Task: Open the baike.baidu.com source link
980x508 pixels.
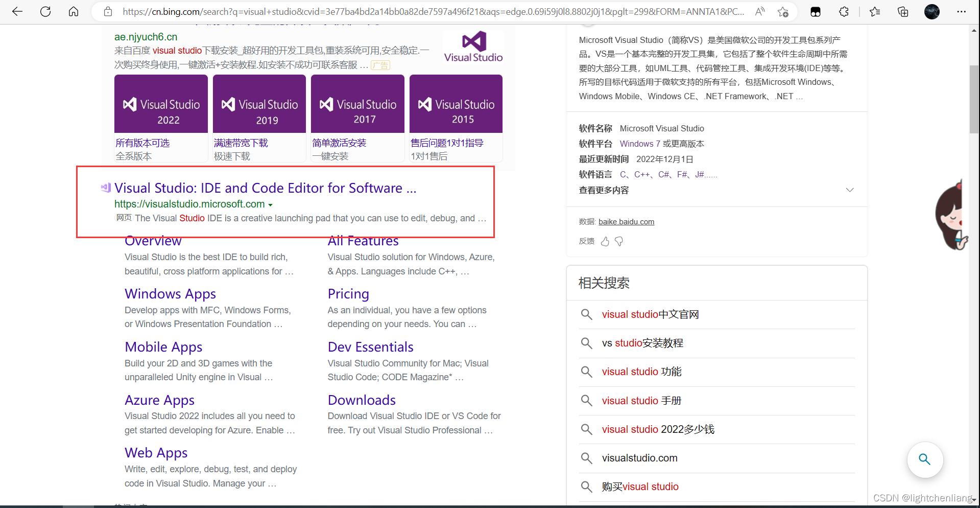Action: point(626,222)
